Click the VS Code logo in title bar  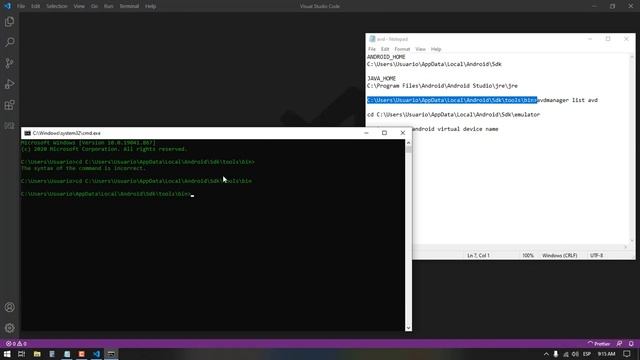pyautogui.click(x=7, y=6)
